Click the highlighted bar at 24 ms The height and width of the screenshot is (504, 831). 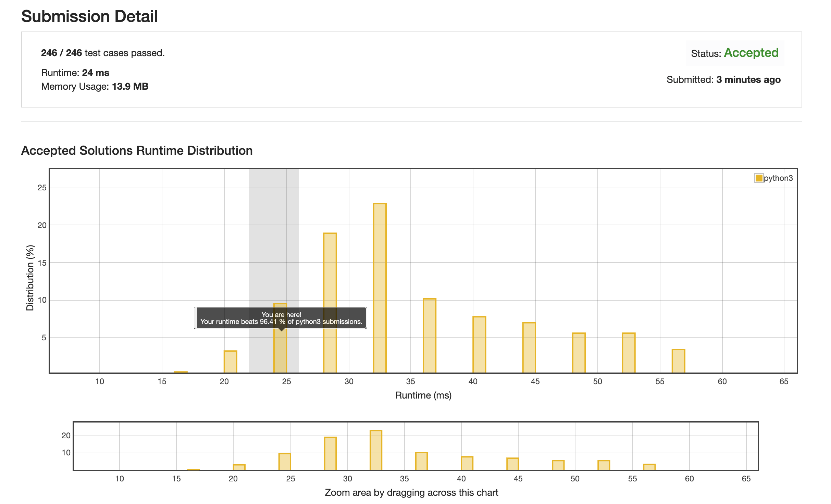[x=280, y=353]
